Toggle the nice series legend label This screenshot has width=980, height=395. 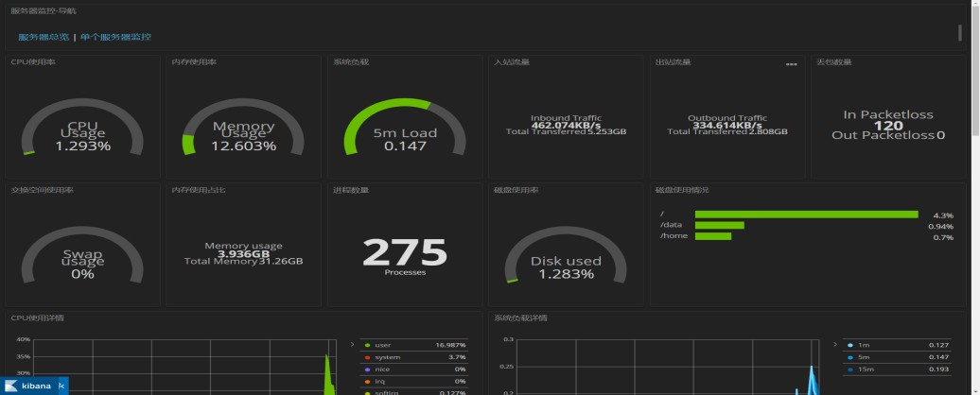[382, 369]
